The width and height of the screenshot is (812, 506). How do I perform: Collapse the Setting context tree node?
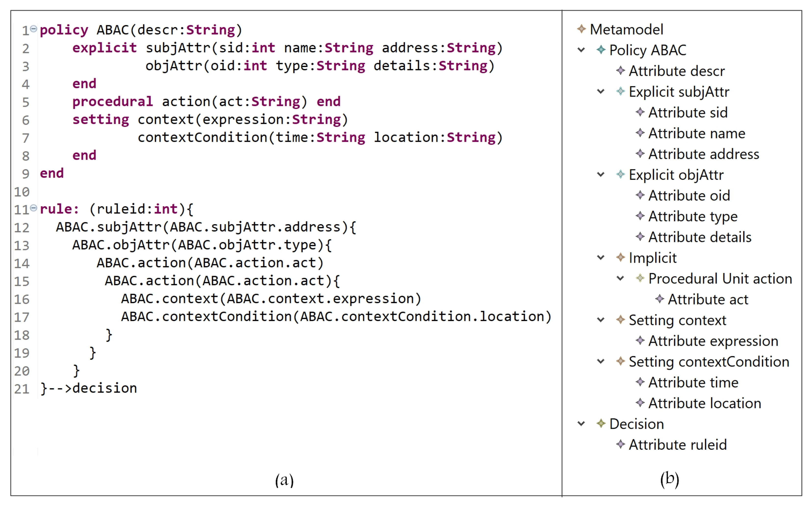[601, 320]
